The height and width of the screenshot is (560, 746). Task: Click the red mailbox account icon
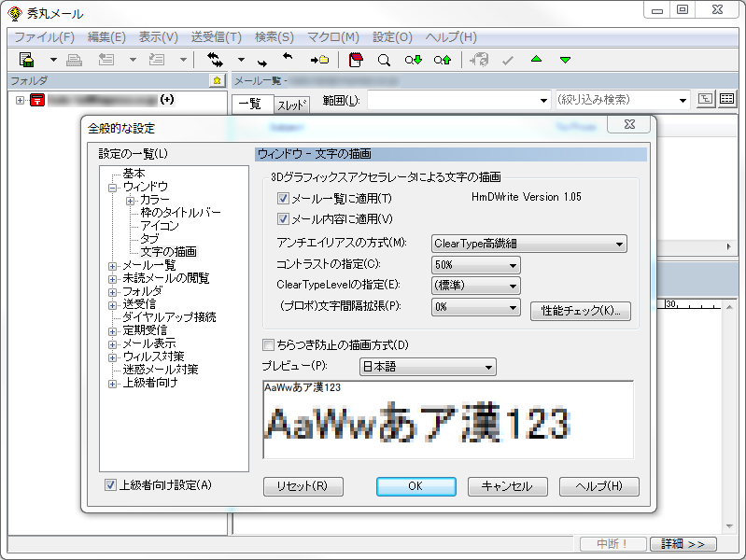click(37, 100)
